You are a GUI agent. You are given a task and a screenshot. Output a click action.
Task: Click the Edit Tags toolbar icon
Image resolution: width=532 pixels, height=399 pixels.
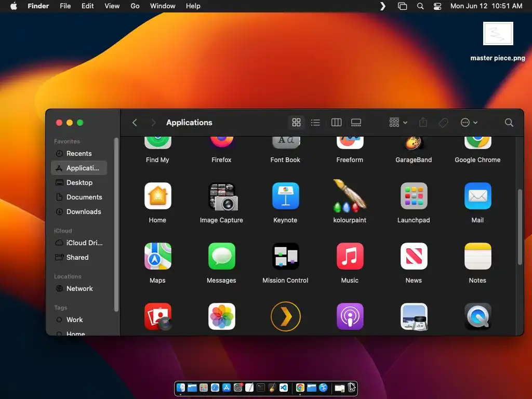(x=443, y=123)
